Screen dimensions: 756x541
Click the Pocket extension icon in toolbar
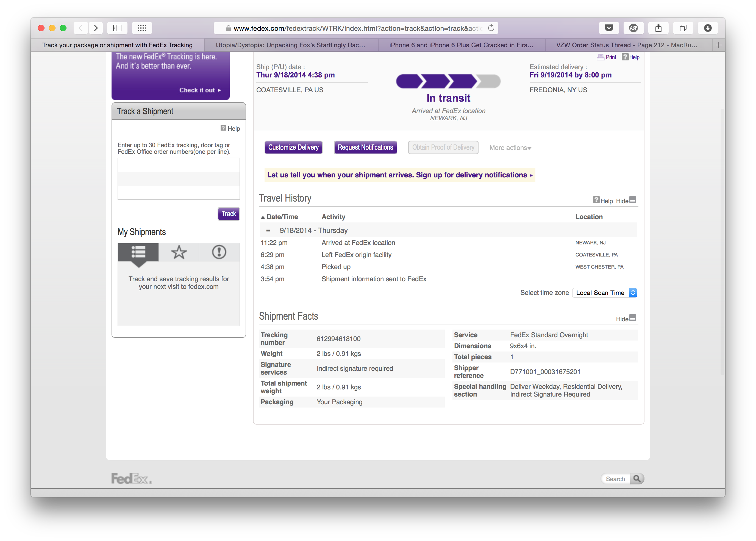coord(609,28)
